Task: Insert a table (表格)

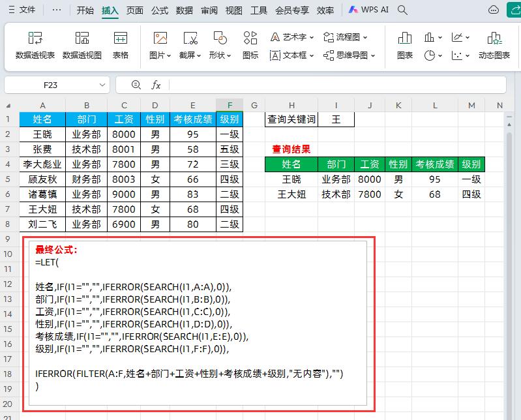Action: [x=120, y=46]
